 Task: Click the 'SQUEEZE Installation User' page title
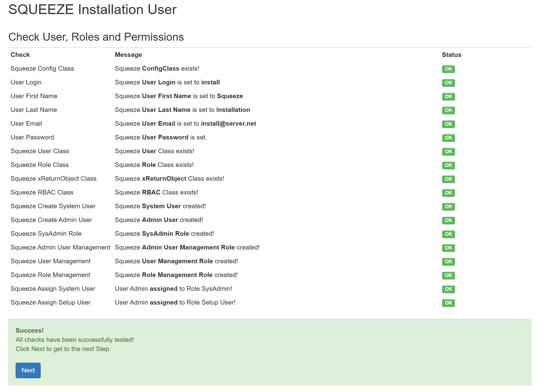pyautogui.click(x=92, y=9)
